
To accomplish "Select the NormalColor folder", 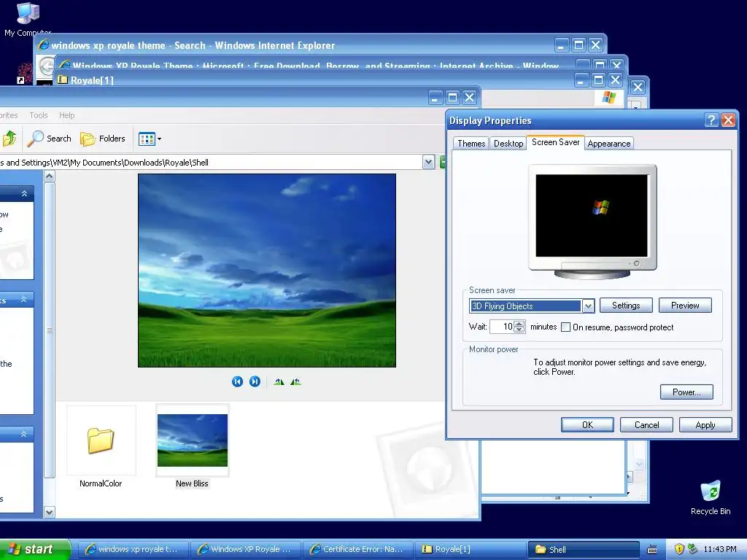I will (101, 447).
